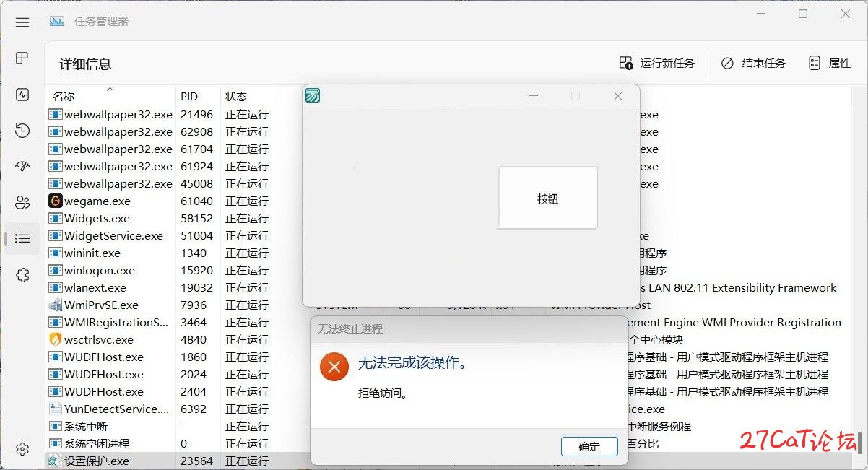Click the 运行新任务 button
868x470 pixels.
point(656,64)
